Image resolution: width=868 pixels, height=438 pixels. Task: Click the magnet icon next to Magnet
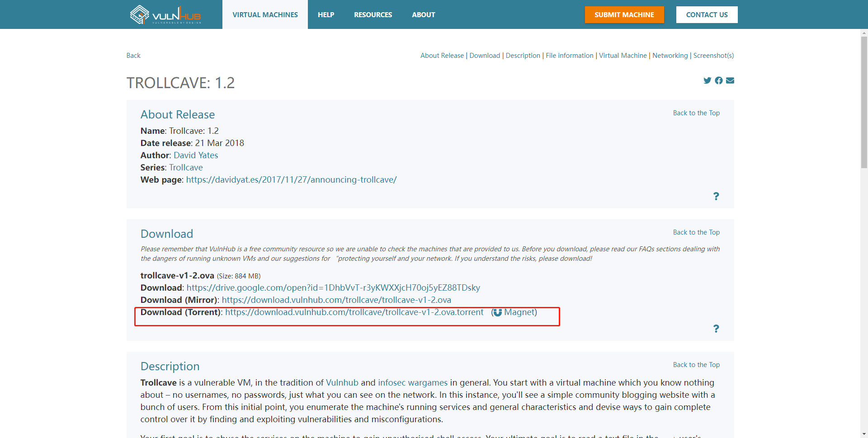(x=497, y=312)
